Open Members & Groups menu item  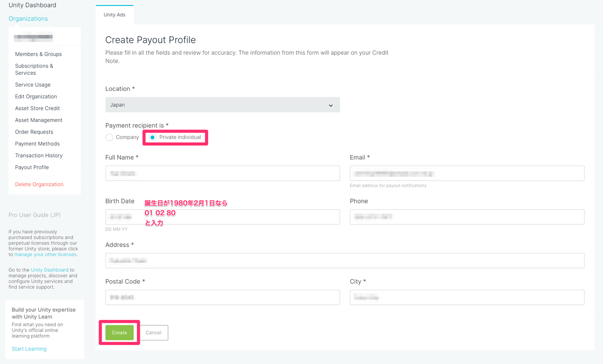coord(38,54)
